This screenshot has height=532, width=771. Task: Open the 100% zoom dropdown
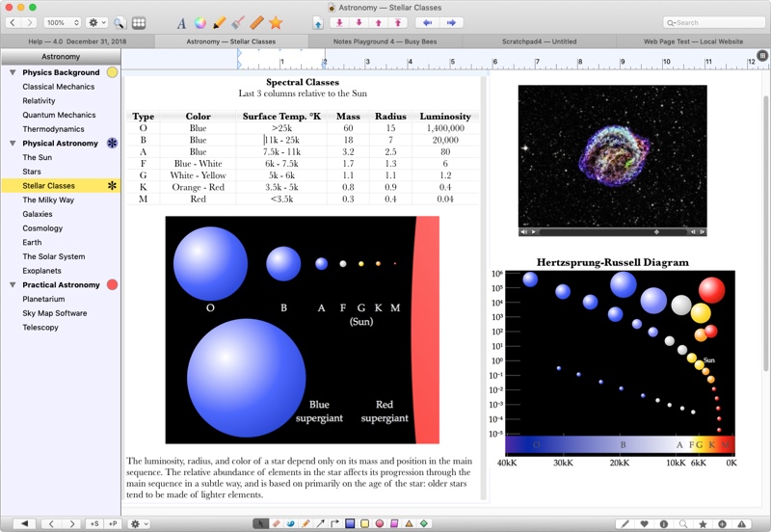tap(63, 22)
